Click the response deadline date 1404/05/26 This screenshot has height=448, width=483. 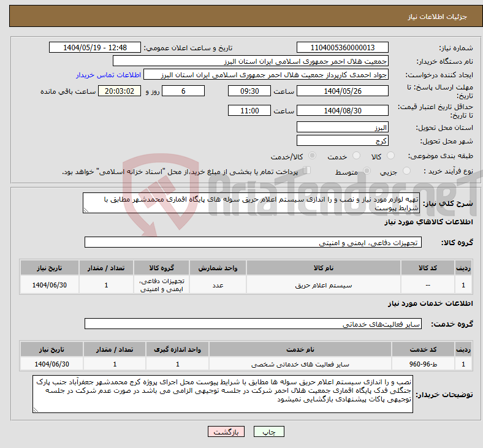coord(342,91)
